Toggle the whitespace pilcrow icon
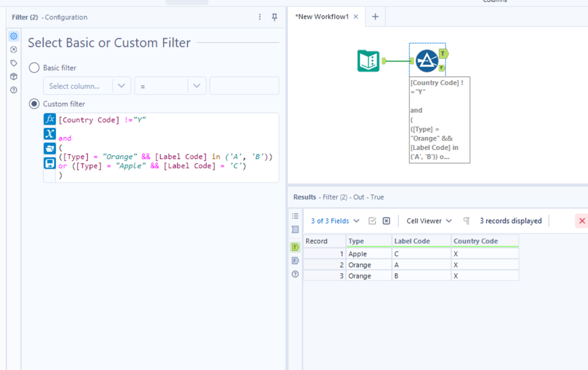The width and height of the screenshot is (588, 370). click(x=466, y=221)
